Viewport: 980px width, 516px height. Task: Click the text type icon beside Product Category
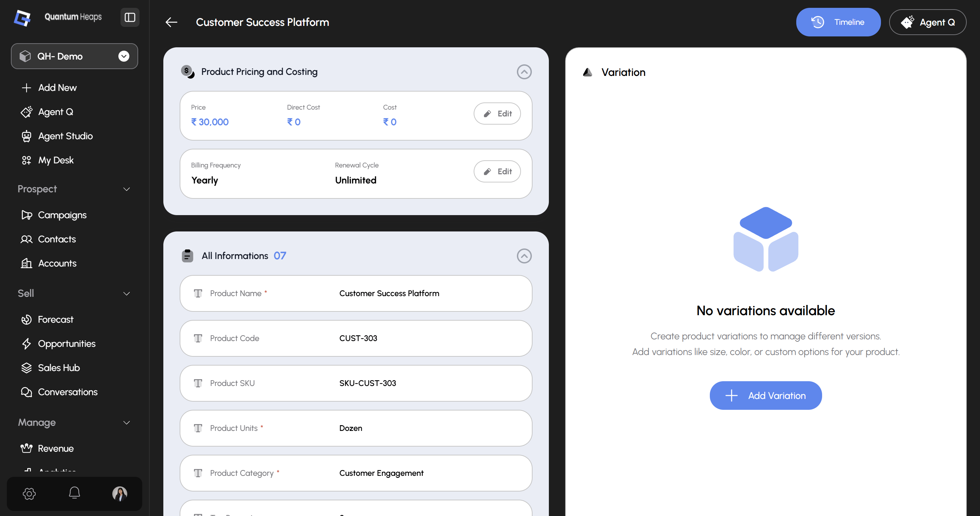pos(198,473)
